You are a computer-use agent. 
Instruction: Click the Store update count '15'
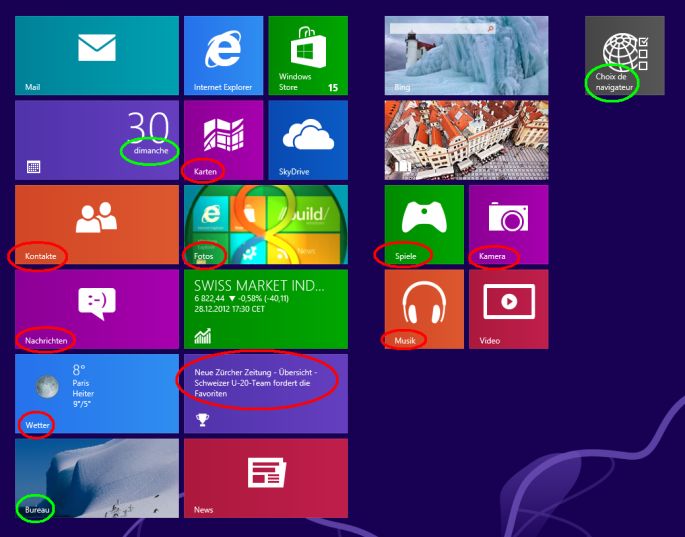click(333, 87)
